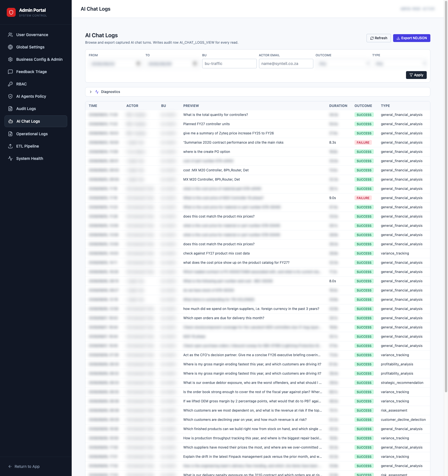Click 'How is production throughput tracking' row
The width and height of the screenshot is (448, 476).
click(258, 438)
